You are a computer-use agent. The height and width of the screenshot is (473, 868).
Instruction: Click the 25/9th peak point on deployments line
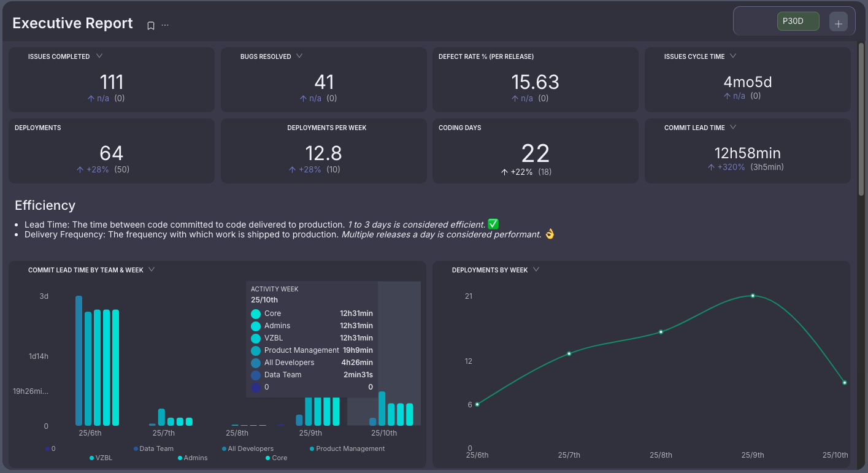click(x=753, y=296)
